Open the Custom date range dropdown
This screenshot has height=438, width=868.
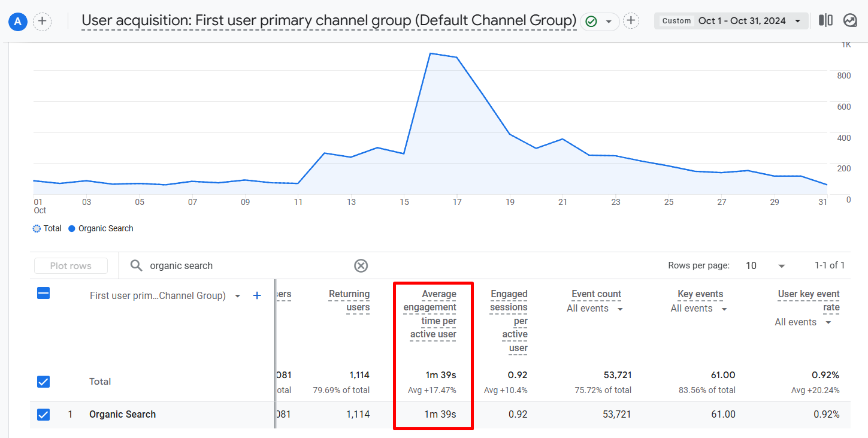point(731,21)
